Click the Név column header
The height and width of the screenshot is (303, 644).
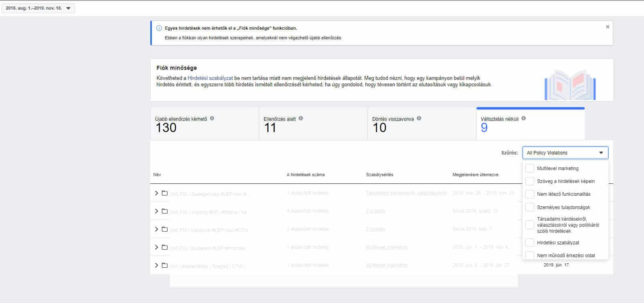(x=157, y=175)
